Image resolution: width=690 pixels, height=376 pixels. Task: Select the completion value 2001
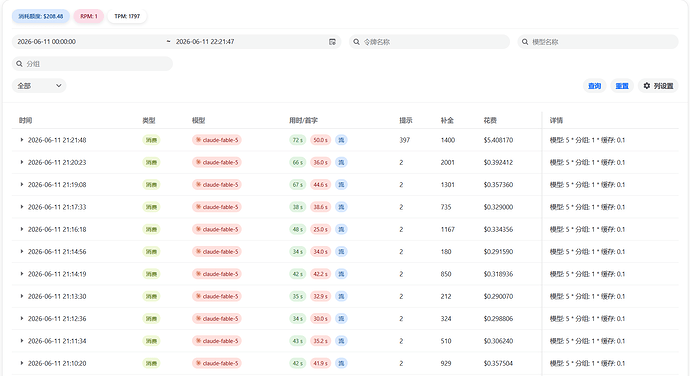[448, 162]
